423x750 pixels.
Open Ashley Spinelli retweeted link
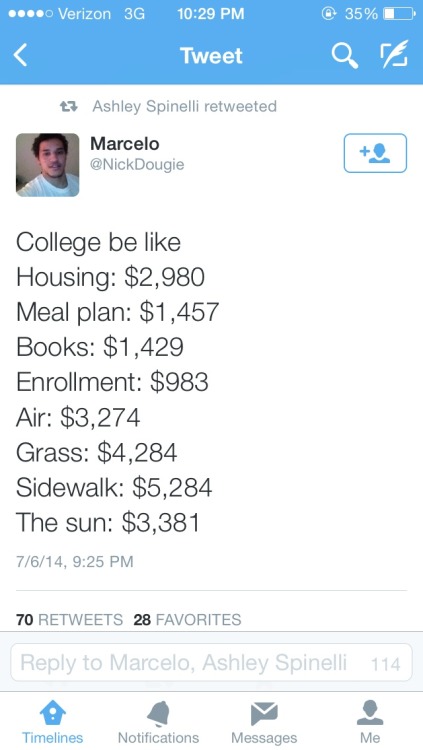184,106
